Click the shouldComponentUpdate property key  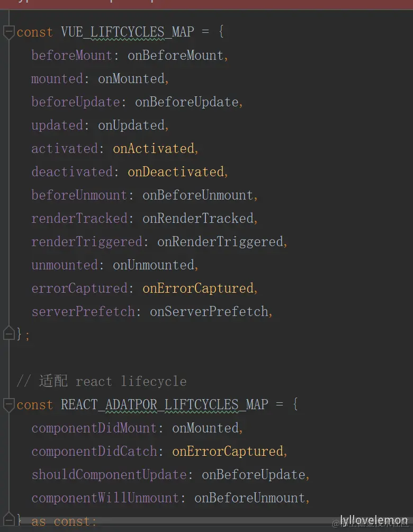pos(109,475)
